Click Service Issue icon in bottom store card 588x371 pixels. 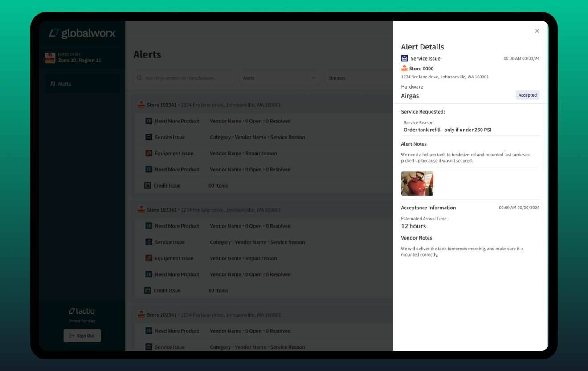[x=149, y=347]
